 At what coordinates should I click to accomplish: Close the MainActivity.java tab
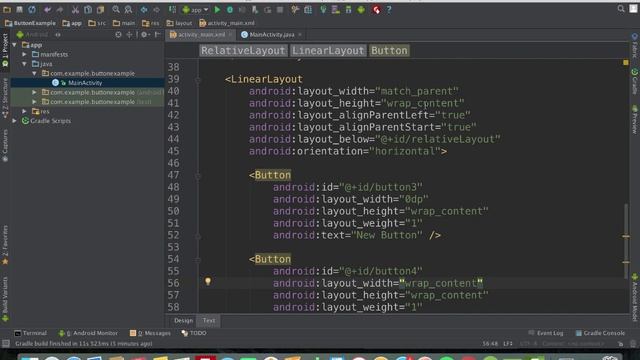tap(300, 35)
